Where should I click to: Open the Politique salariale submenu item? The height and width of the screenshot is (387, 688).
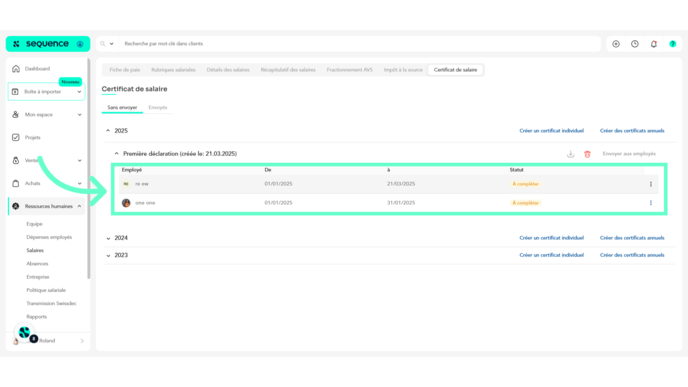pos(46,290)
